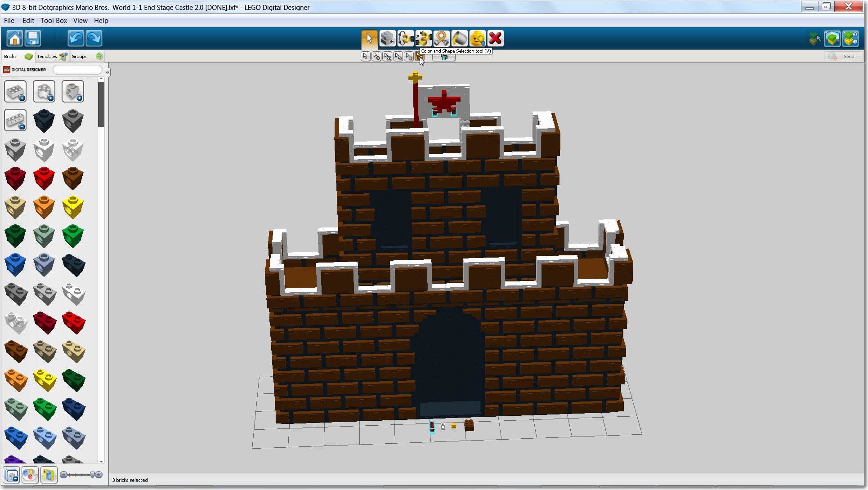Open the Edit menu
The height and width of the screenshot is (490, 868).
[28, 21]
